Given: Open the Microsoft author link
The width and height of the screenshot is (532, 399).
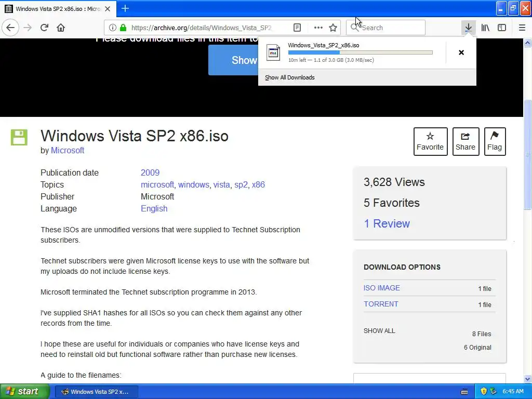Looking at the screenshot, I should pos(68,150).
